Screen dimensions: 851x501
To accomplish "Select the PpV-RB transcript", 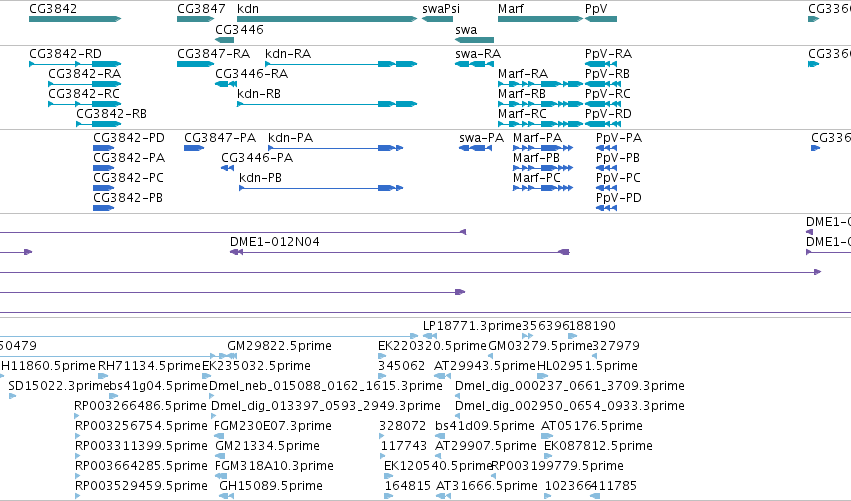I will click(x=603, y=84).
